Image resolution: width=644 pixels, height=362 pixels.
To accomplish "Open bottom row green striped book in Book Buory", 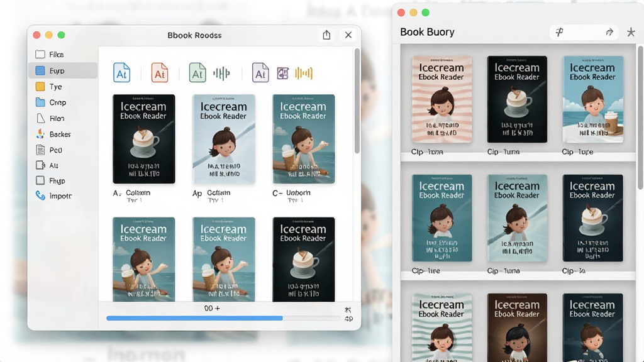I will point(442,327).
